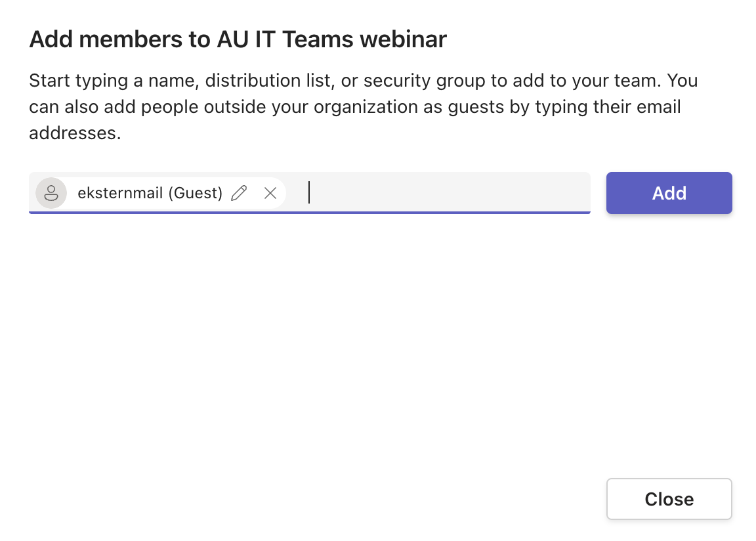This screenshot has width=756, height=541.
Task: Click the blank area below the input field
Action: (x=308, y=337)
